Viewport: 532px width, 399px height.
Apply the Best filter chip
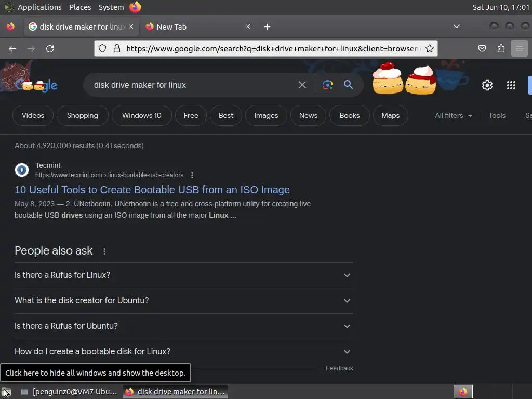tap(226, 115)
